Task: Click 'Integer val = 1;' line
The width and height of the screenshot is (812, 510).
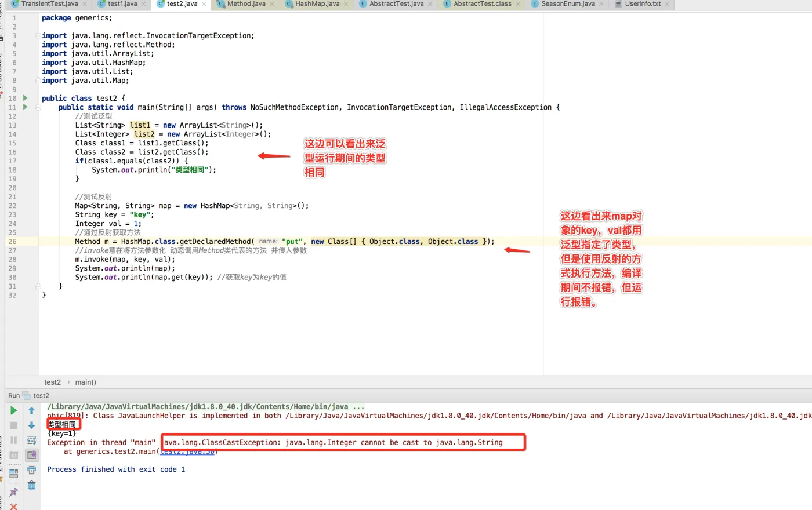Action: click(108, 224)
